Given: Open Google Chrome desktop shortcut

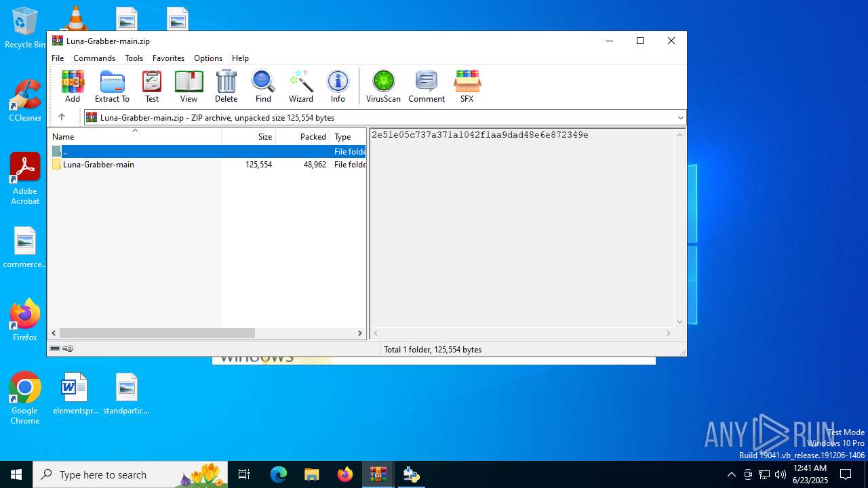Looking at the screenshot, I should pos(25,399).
